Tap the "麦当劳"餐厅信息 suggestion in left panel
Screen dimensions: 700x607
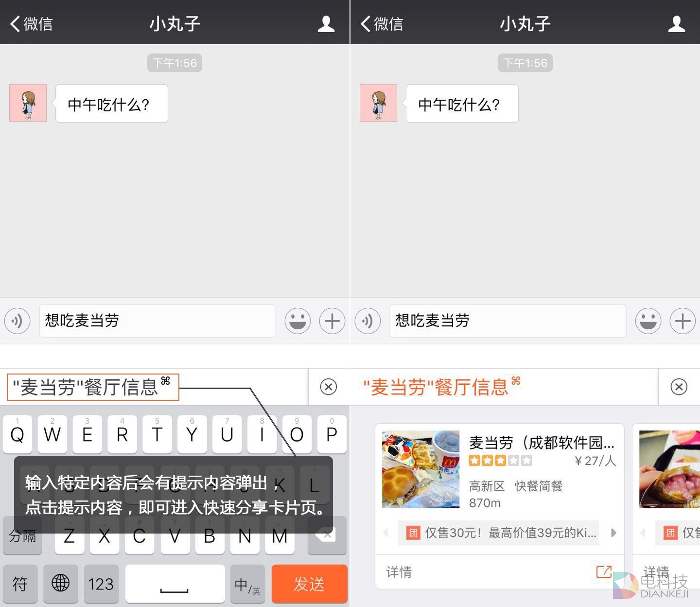tap(92, 387)
